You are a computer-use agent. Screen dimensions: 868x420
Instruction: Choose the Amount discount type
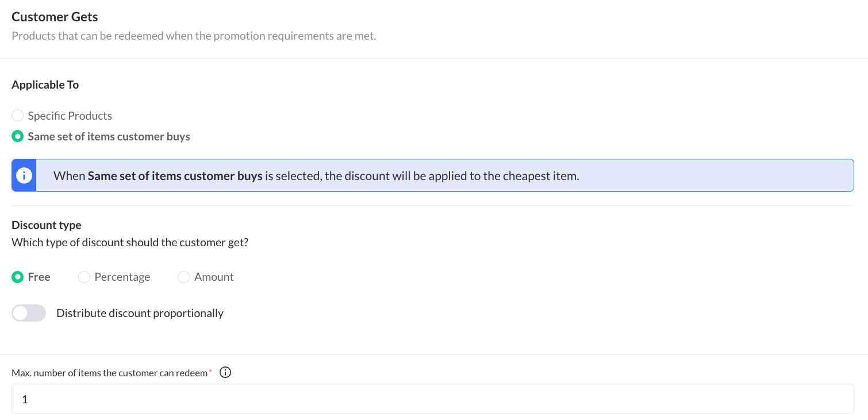184,277
